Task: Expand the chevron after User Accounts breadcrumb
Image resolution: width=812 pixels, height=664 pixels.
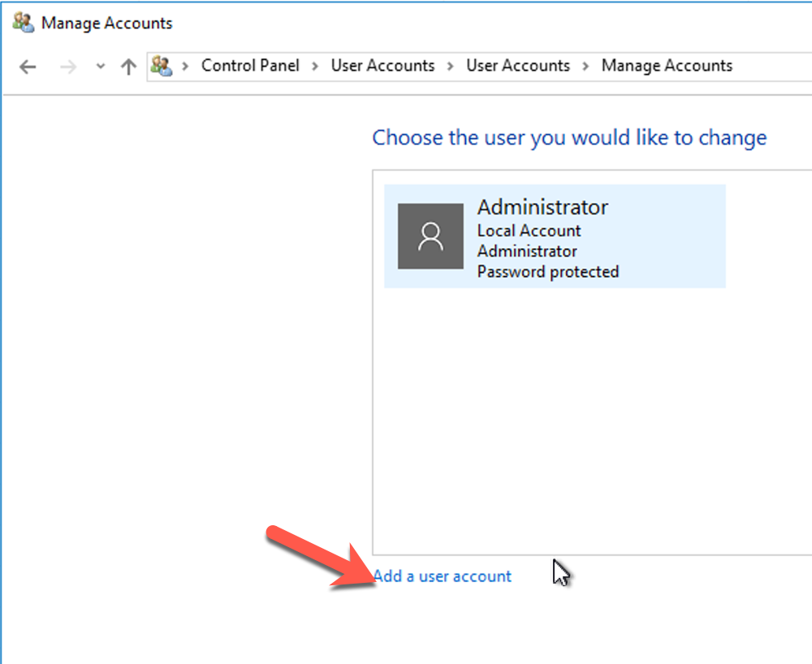Action: click(449, 66)
